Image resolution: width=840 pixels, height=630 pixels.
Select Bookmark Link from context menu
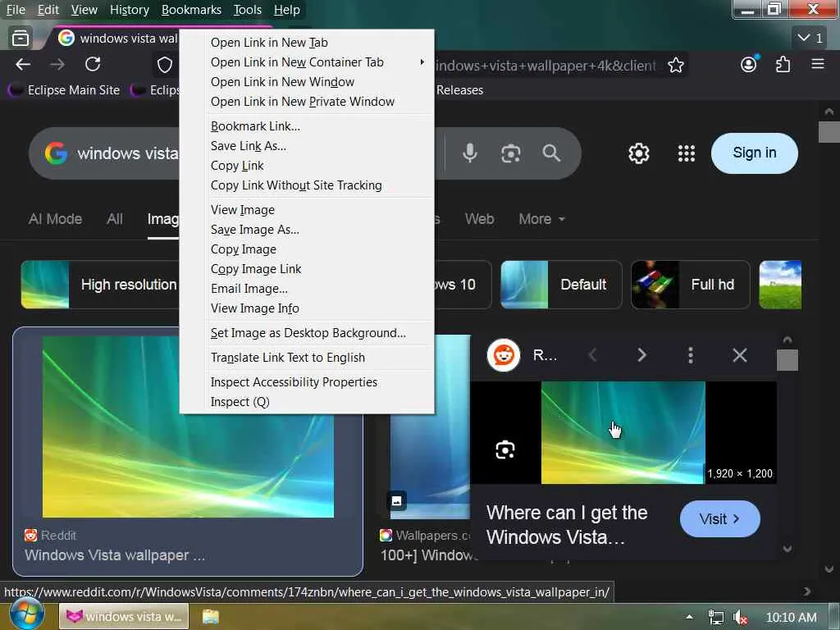pos(307,126)
